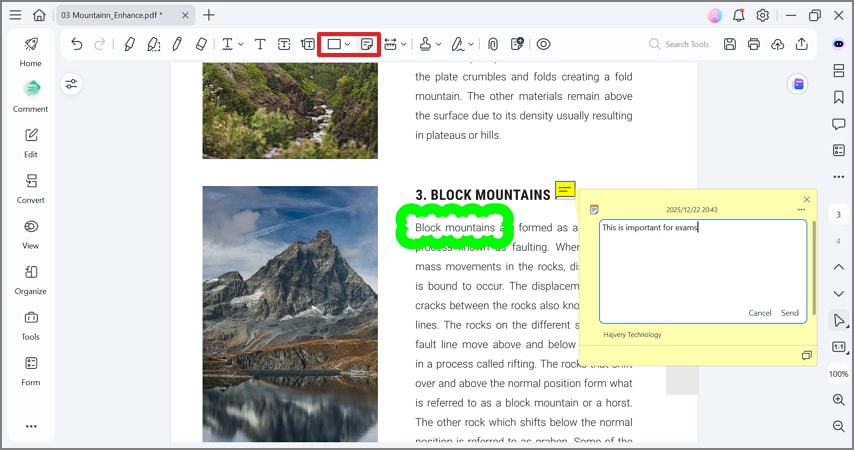Open the Form sidebar section
This screenshot has width=854, height=450.
(30, 371)
